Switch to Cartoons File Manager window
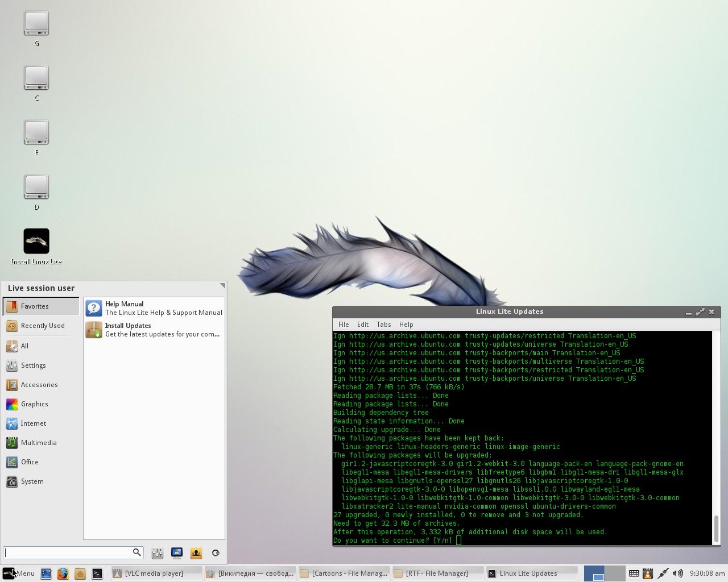This screenshot has width=728, height=582. [344, 573]
